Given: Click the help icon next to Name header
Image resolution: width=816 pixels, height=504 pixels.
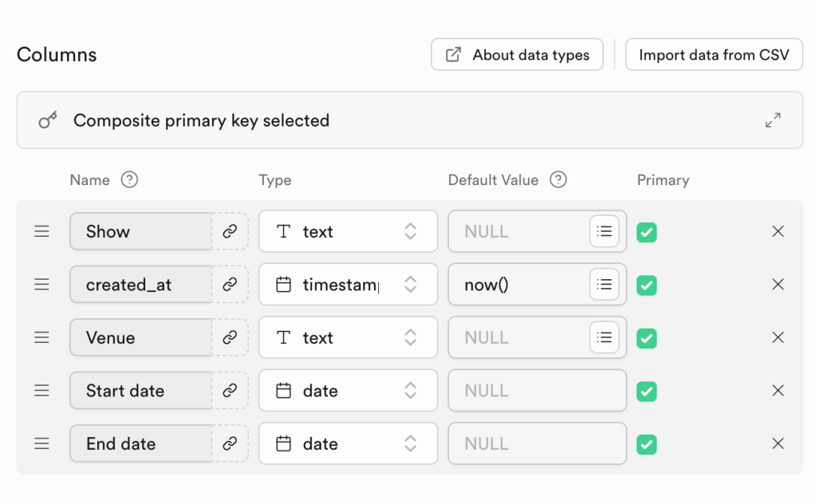Looking at the screenshot, I should 129,179.
